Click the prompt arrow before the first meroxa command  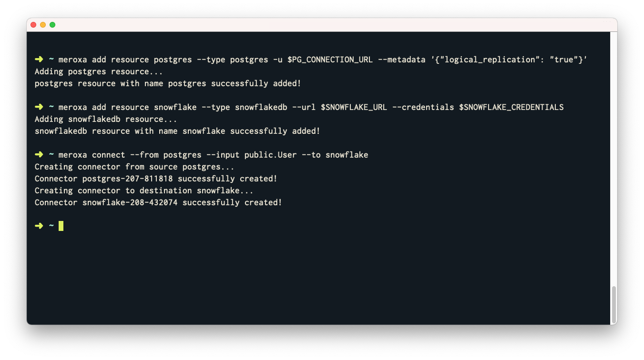click(39, 60)
